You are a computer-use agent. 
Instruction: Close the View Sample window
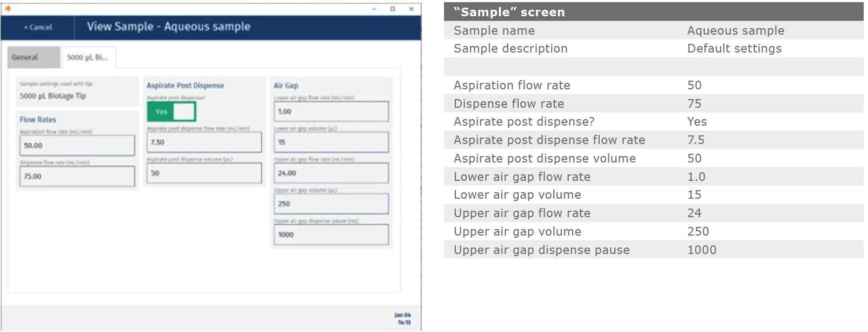coord(411,9)
